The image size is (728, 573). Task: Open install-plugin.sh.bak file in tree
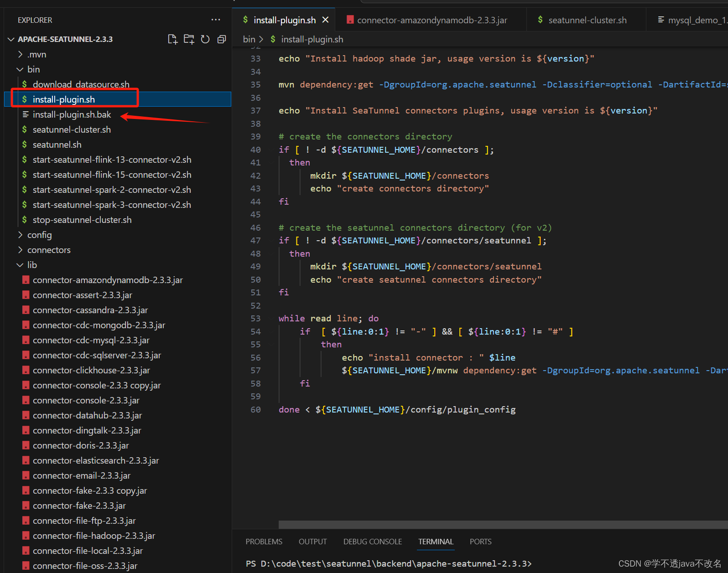tap(72, 114)
